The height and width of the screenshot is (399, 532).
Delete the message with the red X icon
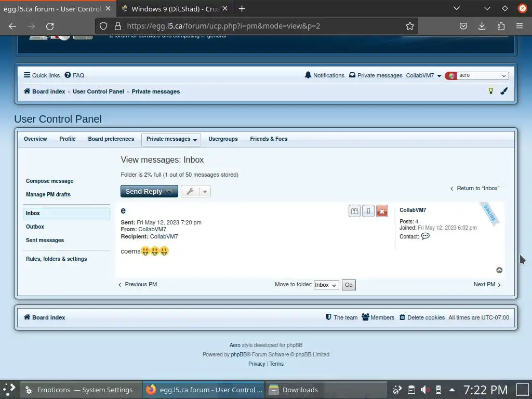[x=382, y=211]
